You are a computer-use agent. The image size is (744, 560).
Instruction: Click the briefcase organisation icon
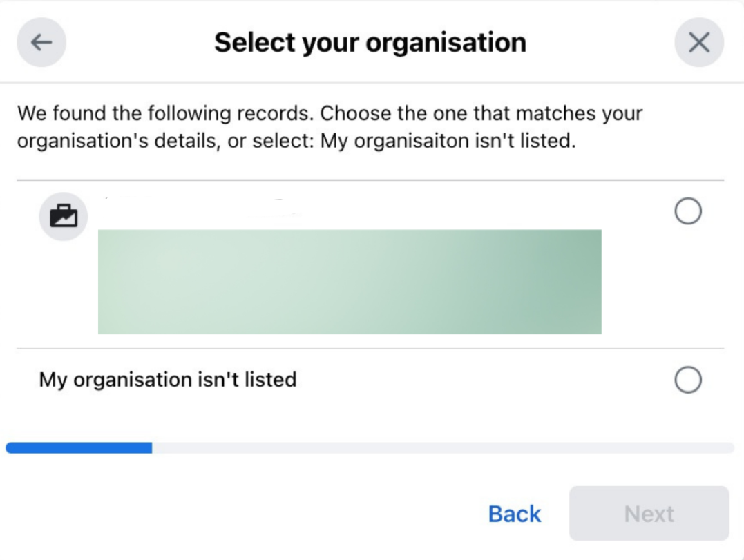point(63,216)
